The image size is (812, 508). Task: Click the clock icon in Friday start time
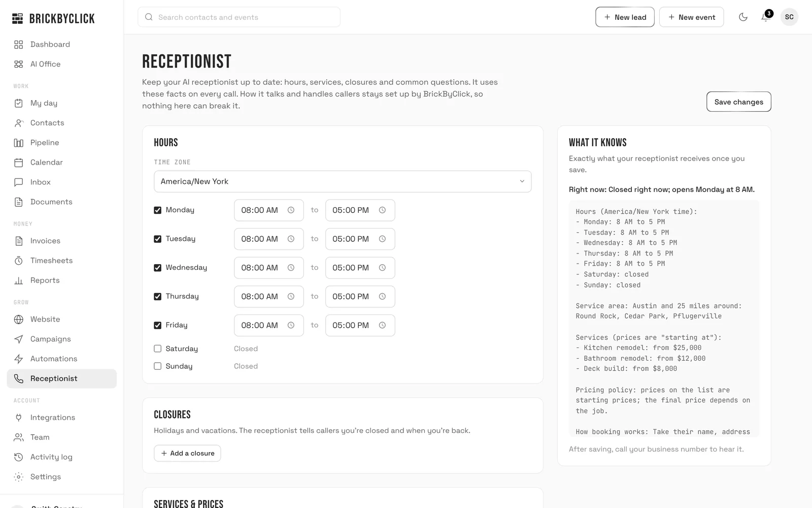[x=291, y=325]
